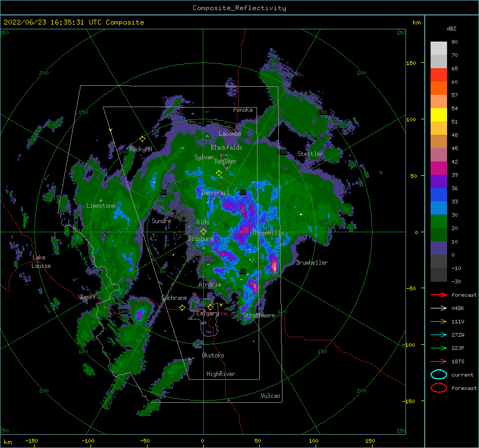Click the red forecast ellipse symbol

point(439,388)
